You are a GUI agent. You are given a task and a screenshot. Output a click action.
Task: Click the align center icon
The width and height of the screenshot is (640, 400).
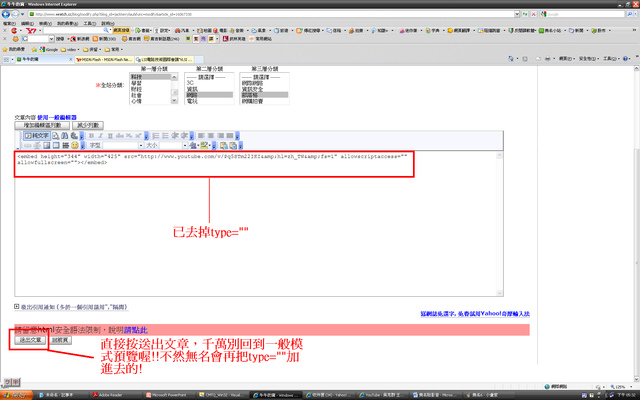[211, 136]
